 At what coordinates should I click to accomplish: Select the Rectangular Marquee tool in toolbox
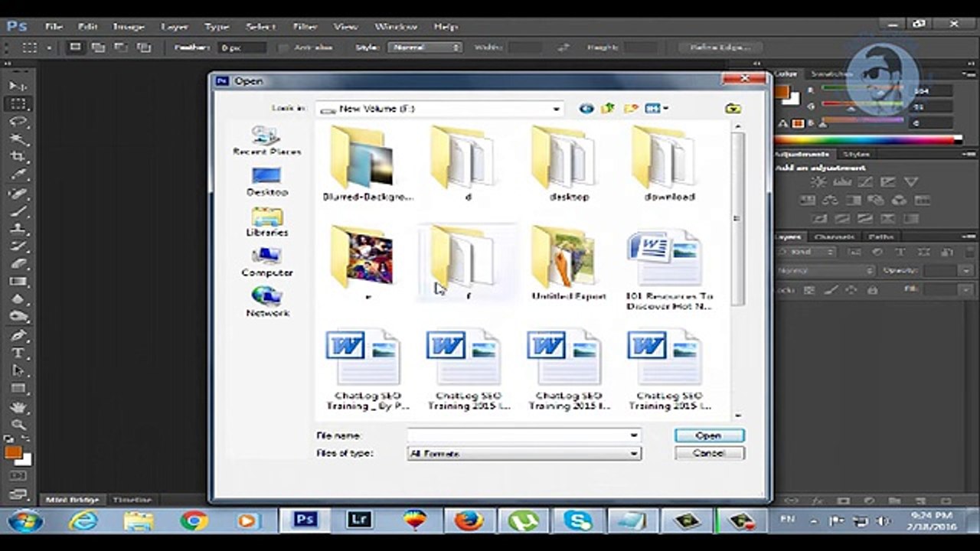(18, 104)
